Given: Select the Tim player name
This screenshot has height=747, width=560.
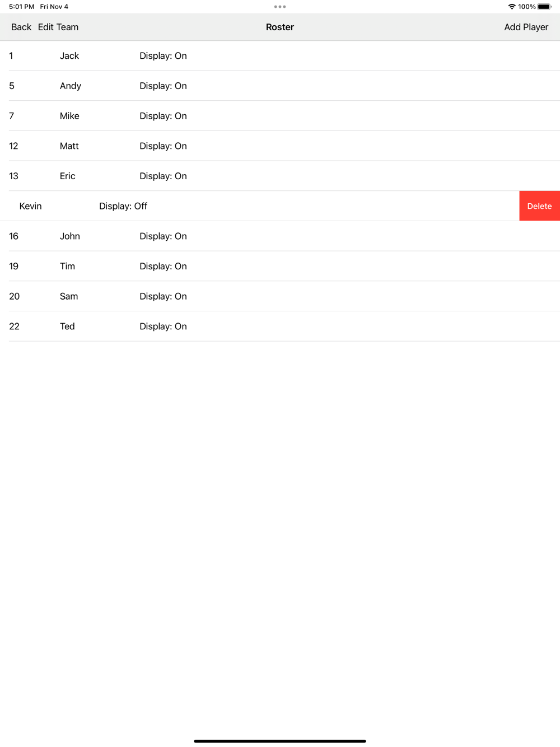Looking at the screenshot, I should (67, 266).
